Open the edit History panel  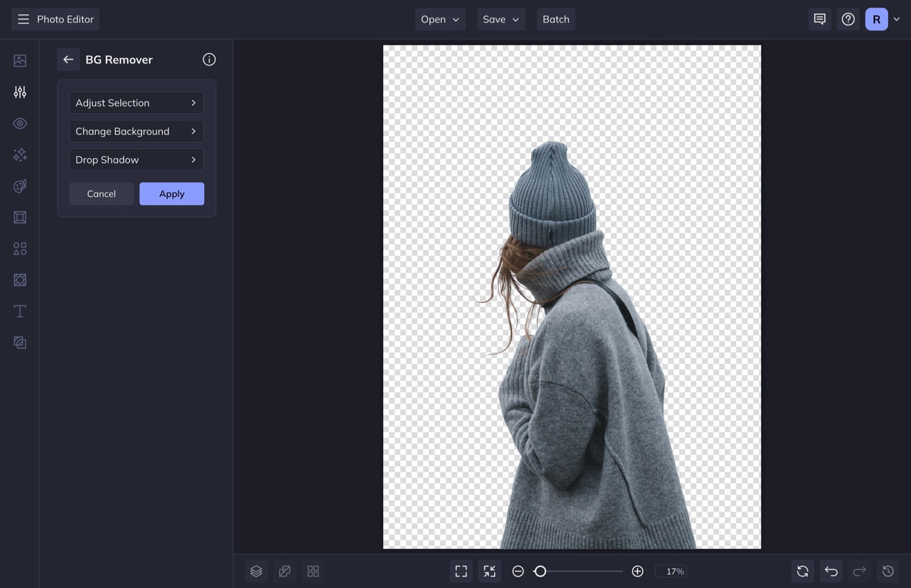click(x=888, y=571)
